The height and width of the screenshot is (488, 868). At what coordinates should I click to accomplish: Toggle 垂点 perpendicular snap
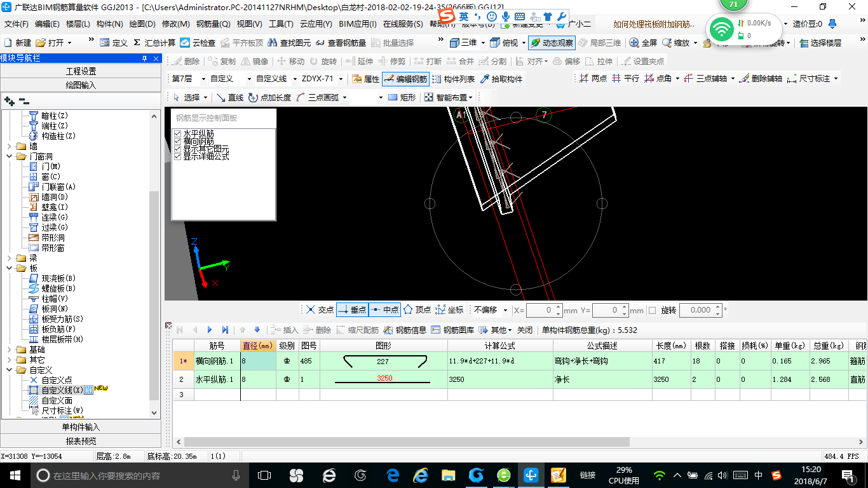coord(352,310)
